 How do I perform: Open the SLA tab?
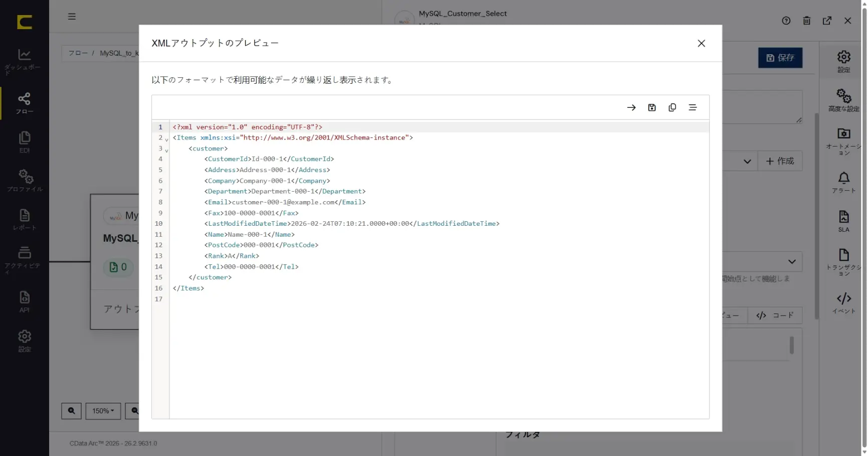[x=843, y=221]
